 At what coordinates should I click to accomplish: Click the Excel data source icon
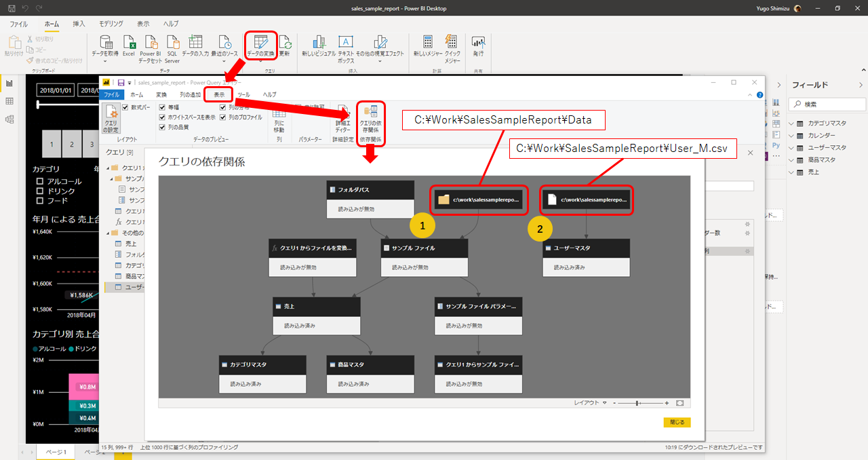(x=129, y=43)
